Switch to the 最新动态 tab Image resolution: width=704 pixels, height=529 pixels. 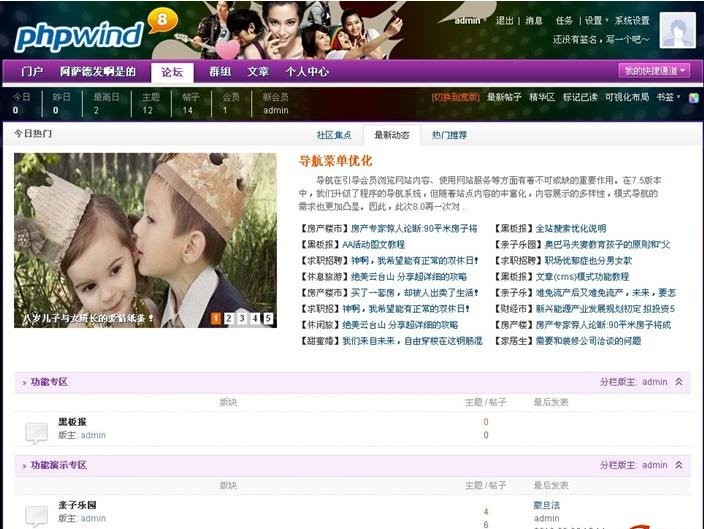392,135
